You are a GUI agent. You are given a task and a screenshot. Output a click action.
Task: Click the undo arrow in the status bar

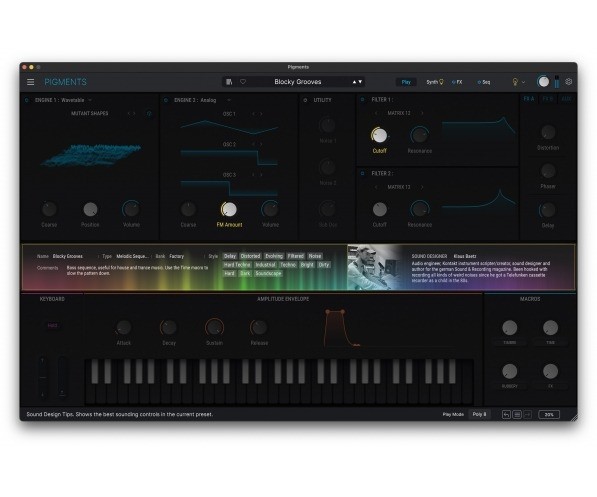pos(506,414)
